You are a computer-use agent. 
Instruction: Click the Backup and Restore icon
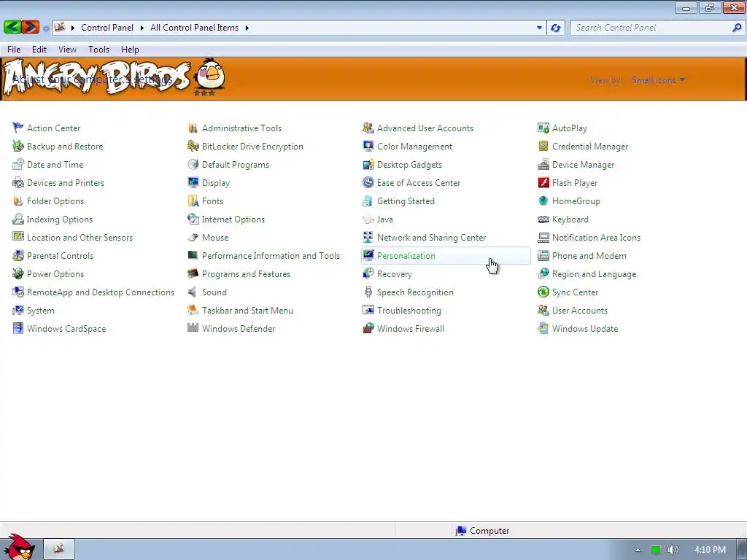tap(18, 146)
